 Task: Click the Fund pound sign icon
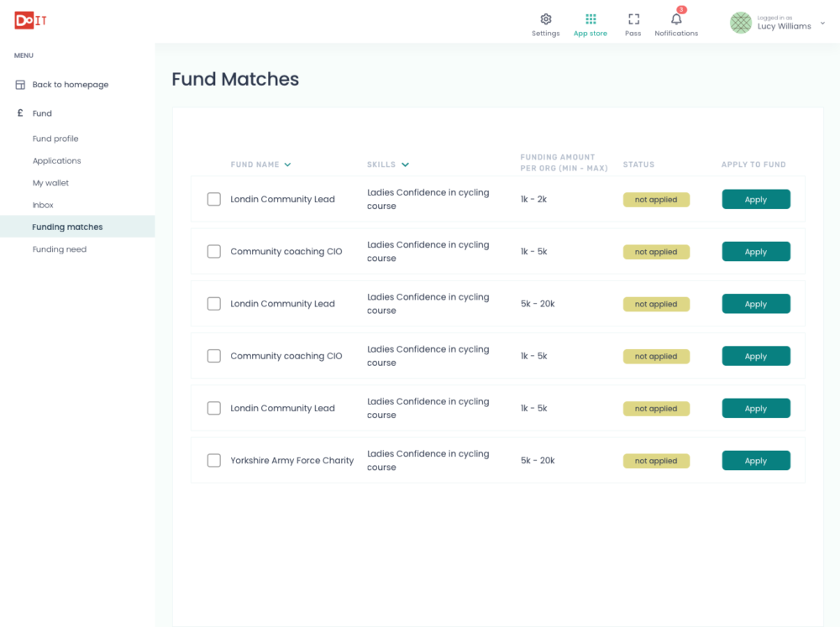coord(20,113)
